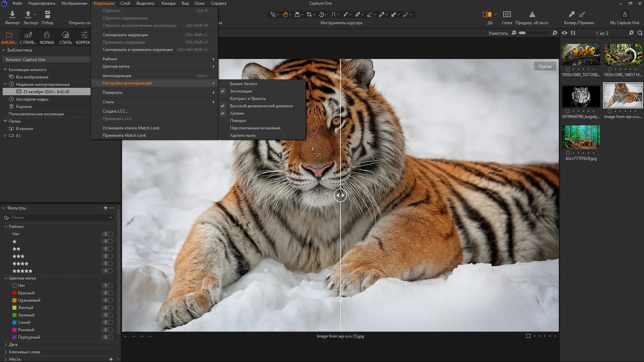
Task: Toggle Экспозиция auto-adjust option
Action: click(x=241, y=91)
